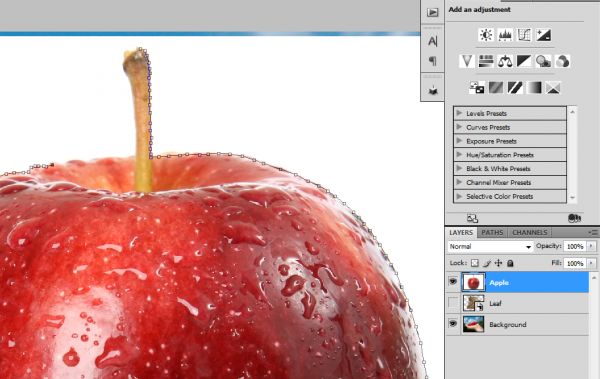Select the Background layer by its name

coord(508,325)
